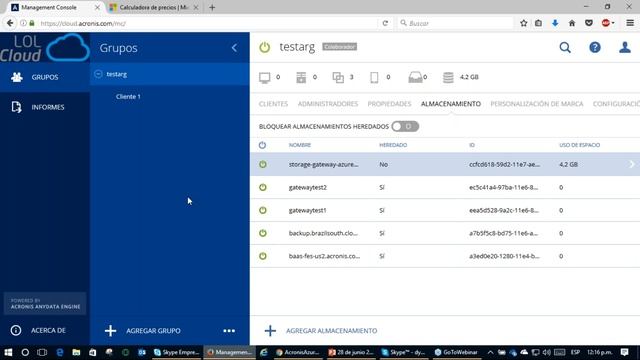The height and width of the screenshot is (360, 640).
Task: Click ID ec5c41a4-97ba-11e6-8... cell
Action: tap(503, 187)
